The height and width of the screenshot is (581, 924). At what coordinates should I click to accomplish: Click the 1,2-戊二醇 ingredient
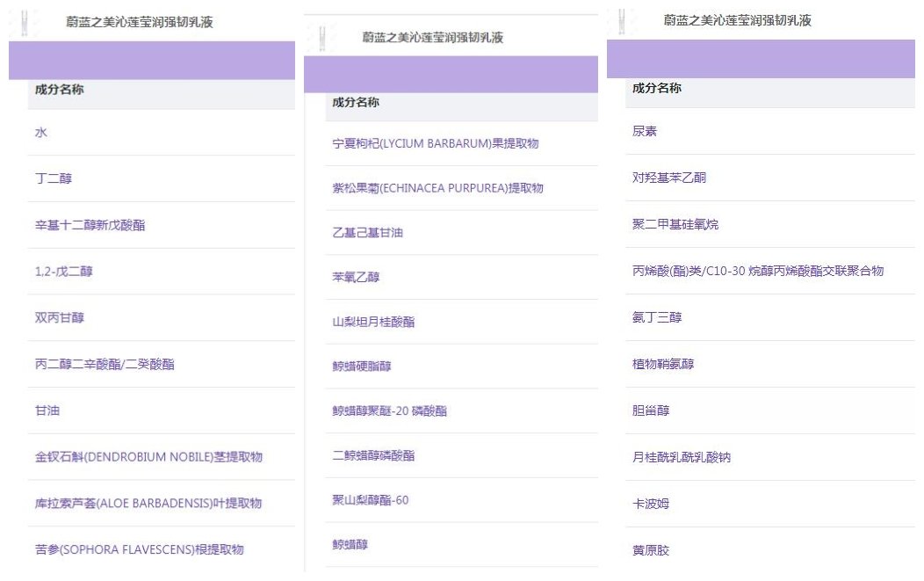click(x=63, y=272)
